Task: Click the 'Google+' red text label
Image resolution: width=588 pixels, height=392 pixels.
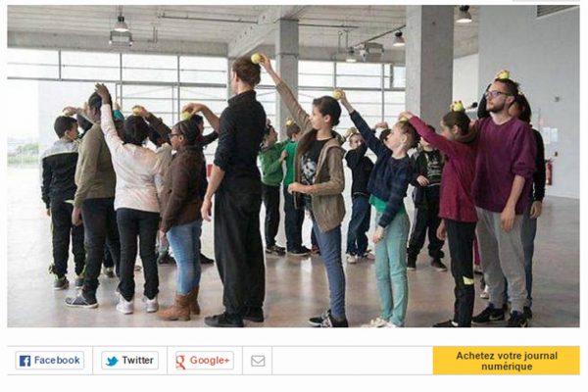Action: (x=210, y=361)
